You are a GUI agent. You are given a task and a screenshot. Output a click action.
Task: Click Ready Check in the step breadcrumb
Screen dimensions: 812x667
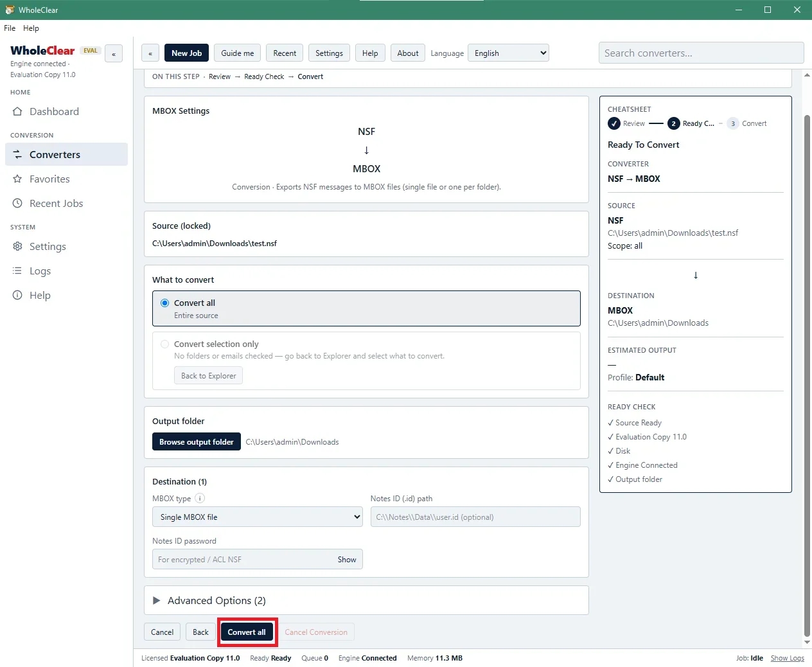tap(264, 76)
